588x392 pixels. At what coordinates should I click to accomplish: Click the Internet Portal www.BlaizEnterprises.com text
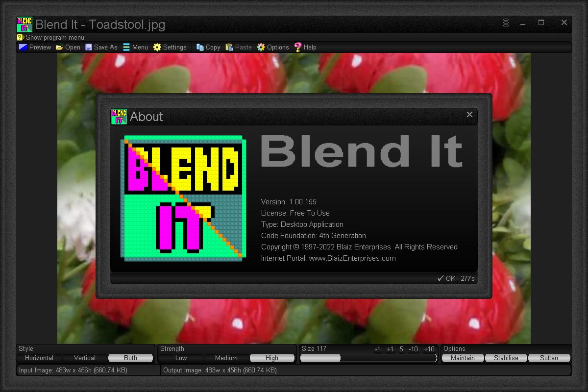(328, 258)
